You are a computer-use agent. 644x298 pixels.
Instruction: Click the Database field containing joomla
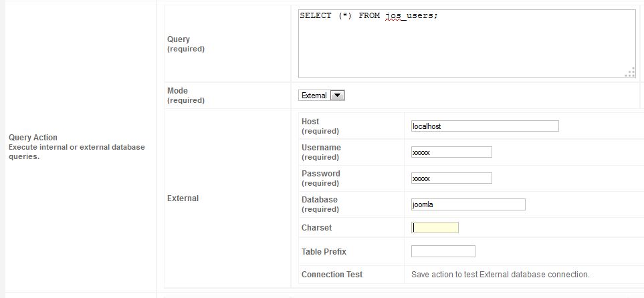tap(468, 204)
